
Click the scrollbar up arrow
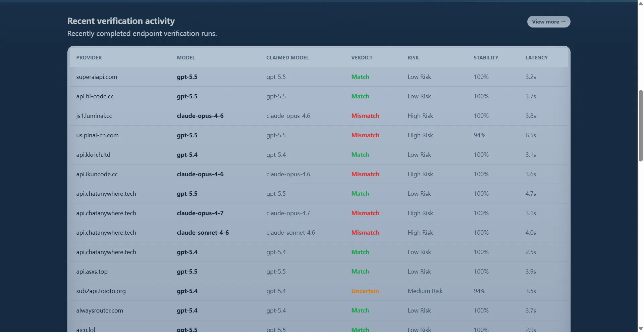[x=641, y=4]
